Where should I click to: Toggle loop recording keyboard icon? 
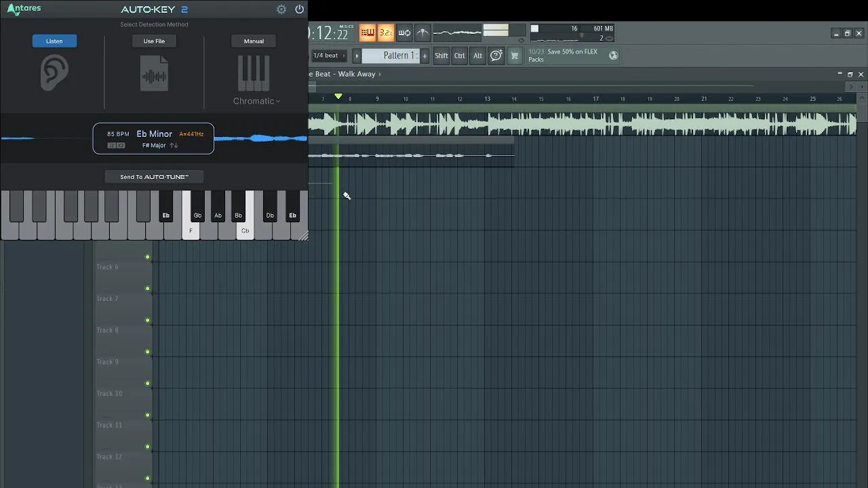[x=404, y=33]
